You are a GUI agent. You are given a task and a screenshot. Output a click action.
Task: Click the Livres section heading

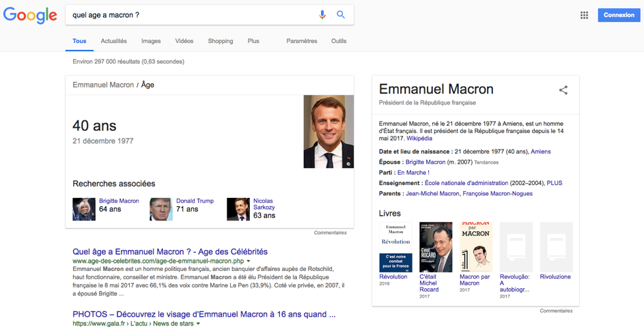point(390,214)
